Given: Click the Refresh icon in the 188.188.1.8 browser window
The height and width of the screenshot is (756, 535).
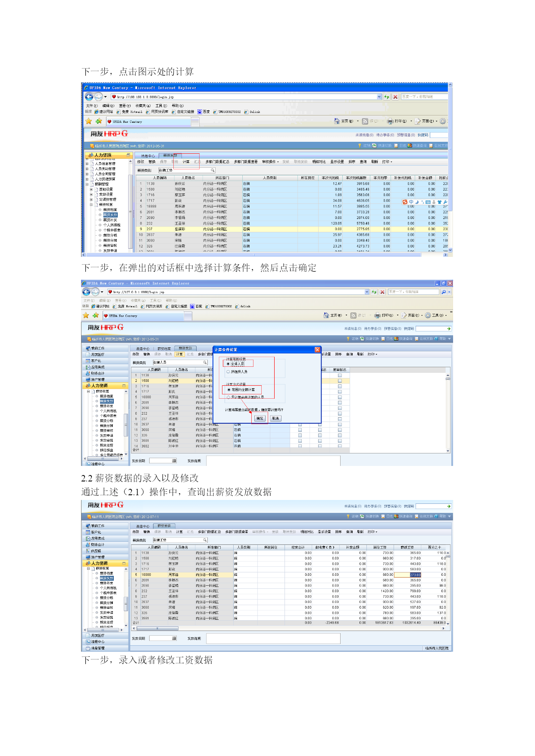Looking at the screenshot, I should 387,97.
